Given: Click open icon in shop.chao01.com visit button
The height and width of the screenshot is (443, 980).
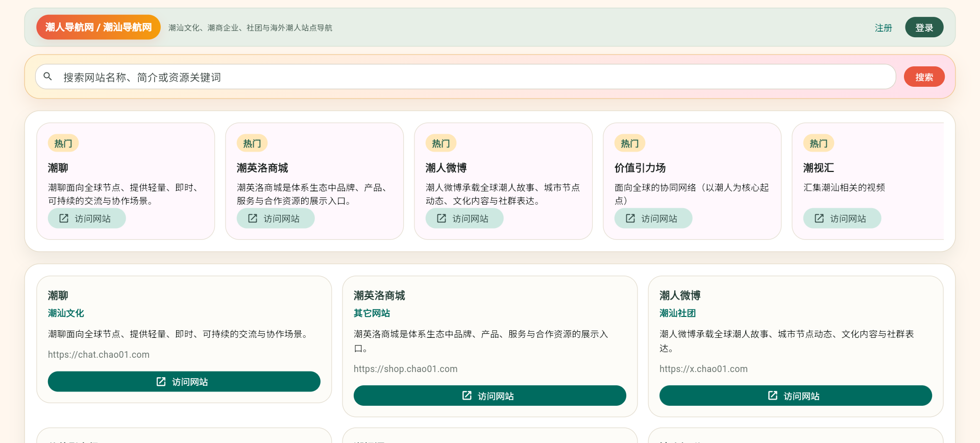Looking at the screenshot, I should coord(467,396).
